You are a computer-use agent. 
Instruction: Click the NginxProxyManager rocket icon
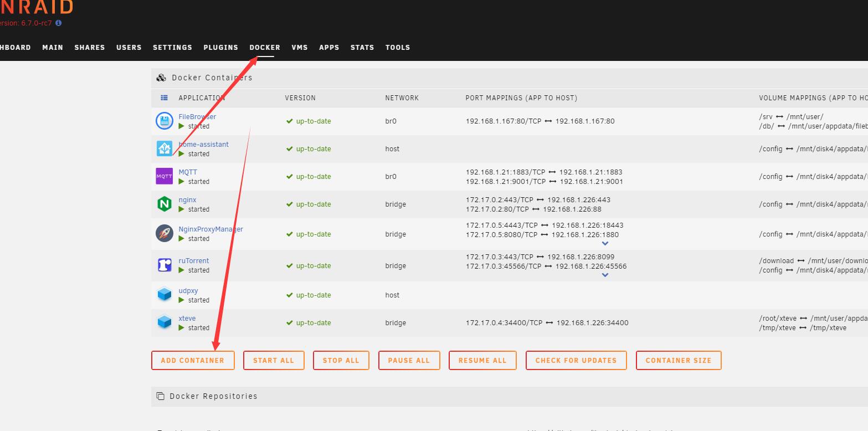(x=165, y=233)
